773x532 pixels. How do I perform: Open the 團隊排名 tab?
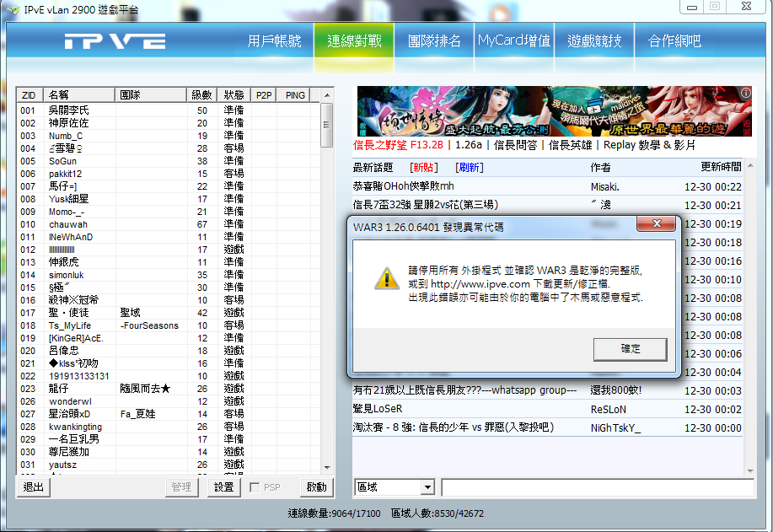click(434, 41)
